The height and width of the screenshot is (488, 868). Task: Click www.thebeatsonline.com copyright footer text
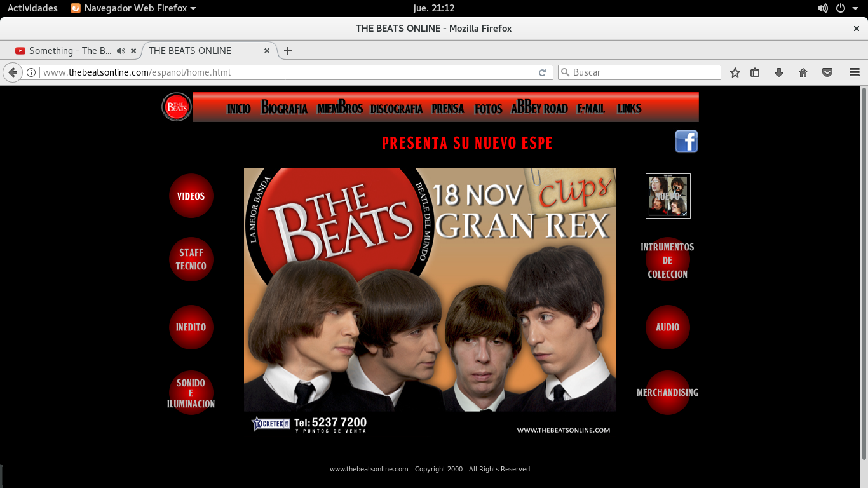(430, 469)
